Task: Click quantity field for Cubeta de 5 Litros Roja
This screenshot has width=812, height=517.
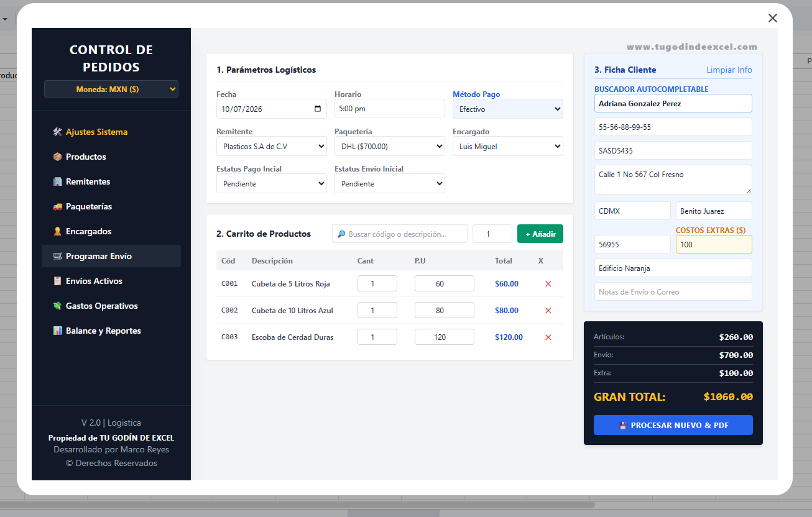Action: click(x=377, y=283)
